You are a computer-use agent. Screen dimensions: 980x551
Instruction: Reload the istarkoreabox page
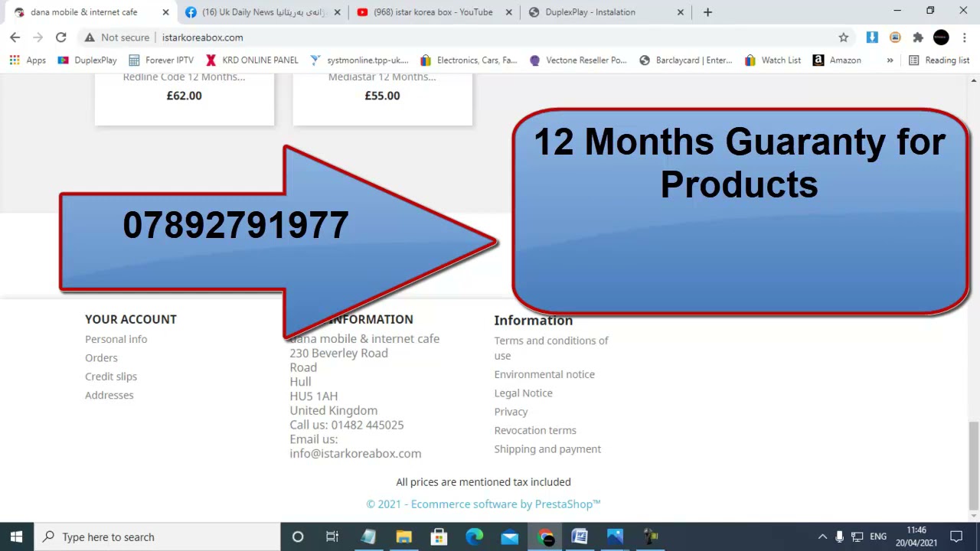click(60, 37)
